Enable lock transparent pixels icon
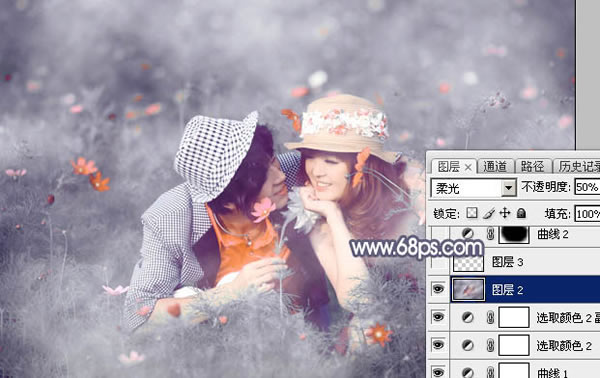 pyautogui.click(x=472, y=213)
